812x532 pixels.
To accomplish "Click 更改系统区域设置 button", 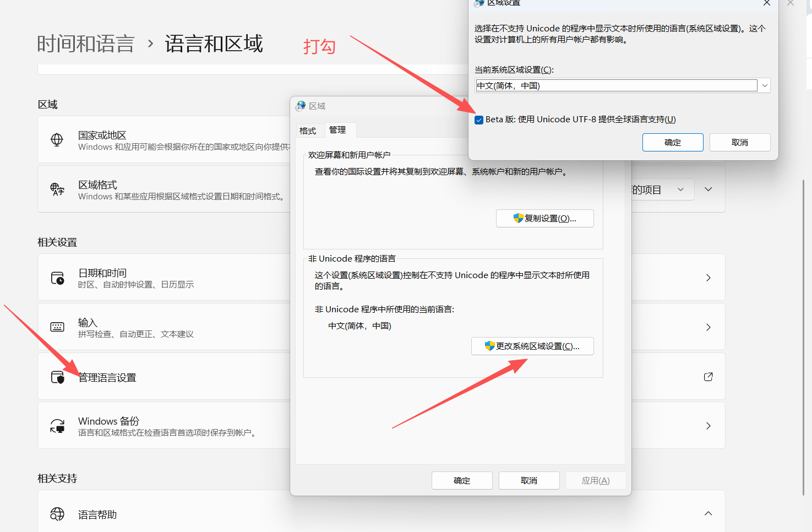I will coord(532,346).
